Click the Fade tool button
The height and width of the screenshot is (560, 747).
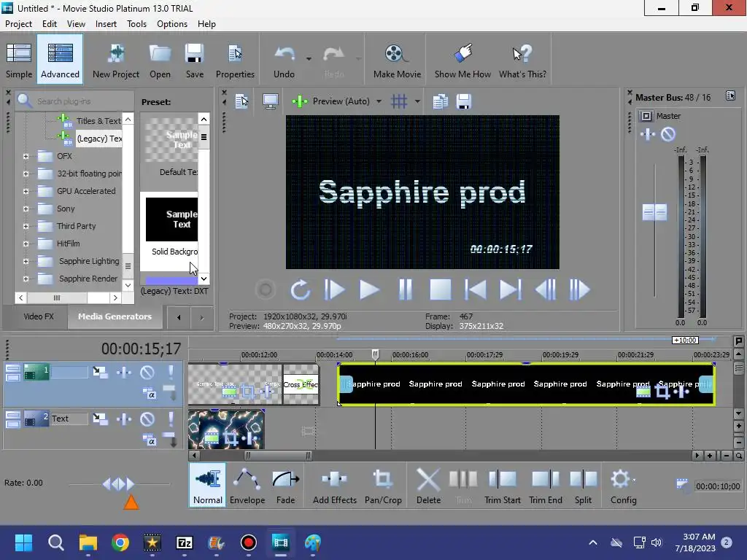pyautogui.click(x=285, y=486)
